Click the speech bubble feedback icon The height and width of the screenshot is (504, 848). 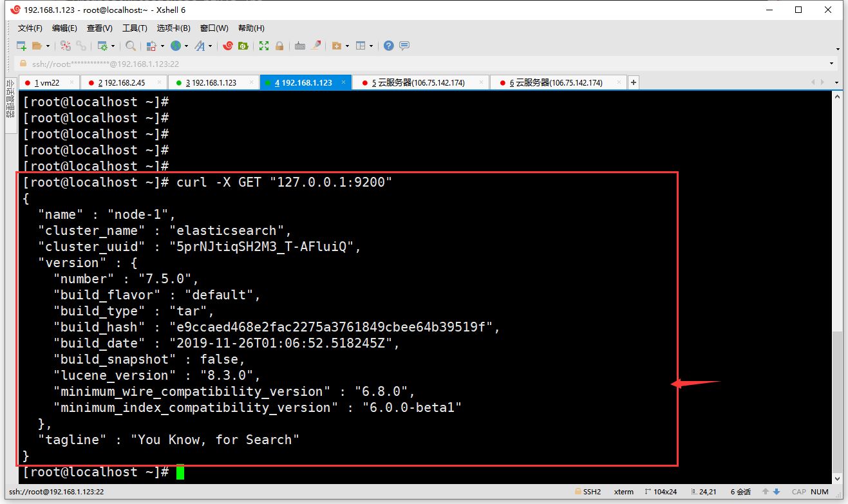coord(404,46)
